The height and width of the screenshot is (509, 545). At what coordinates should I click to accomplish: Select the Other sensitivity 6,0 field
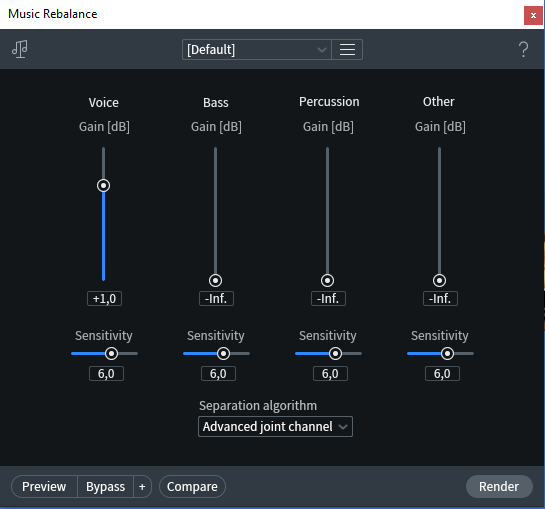click(x=442, y=373)
